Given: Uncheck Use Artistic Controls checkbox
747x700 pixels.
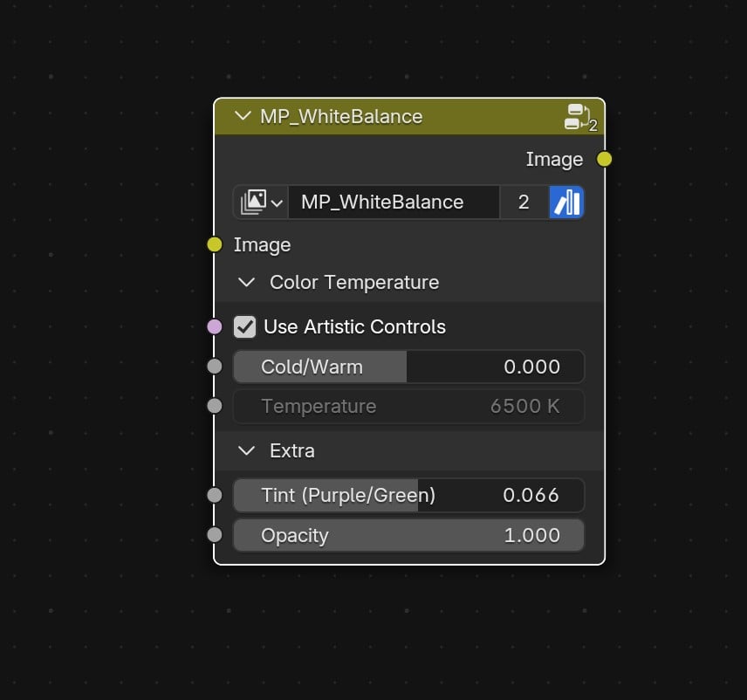Looking at the screenshot, I should [x=245, y=327].
